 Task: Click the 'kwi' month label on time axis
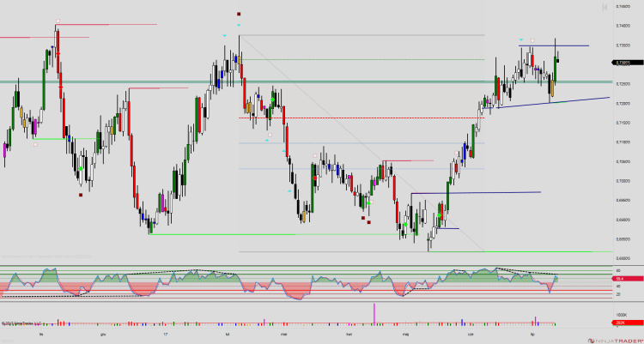[349, 335]
